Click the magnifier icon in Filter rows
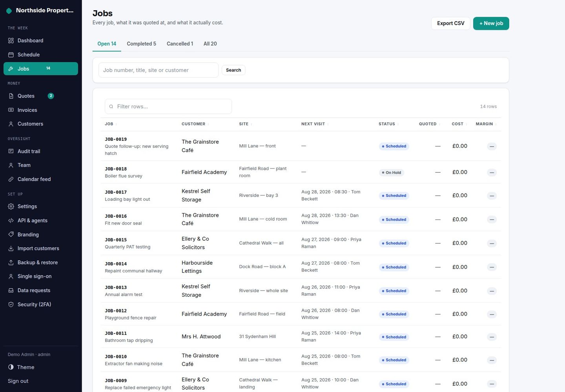 (x=111, y=107)
